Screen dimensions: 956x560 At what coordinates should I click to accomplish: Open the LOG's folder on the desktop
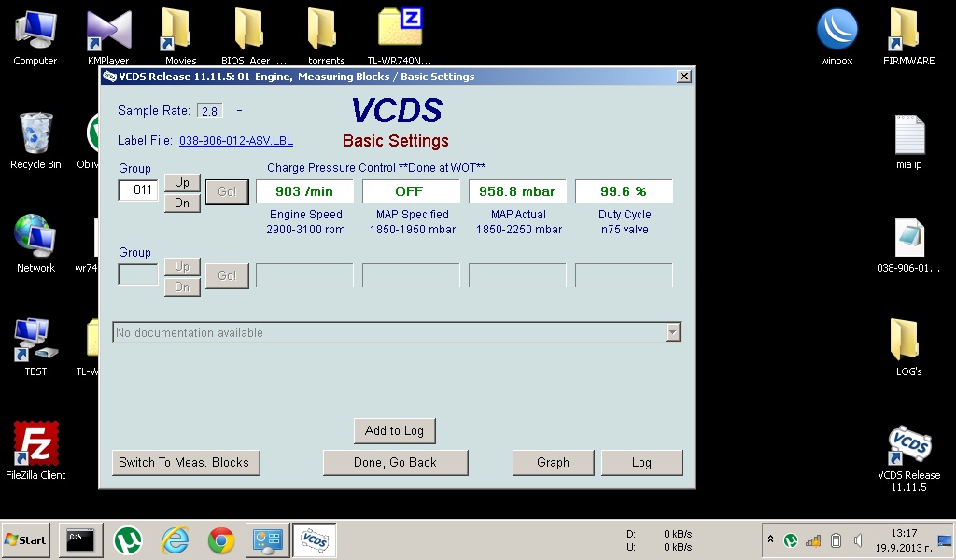point(908,341)
